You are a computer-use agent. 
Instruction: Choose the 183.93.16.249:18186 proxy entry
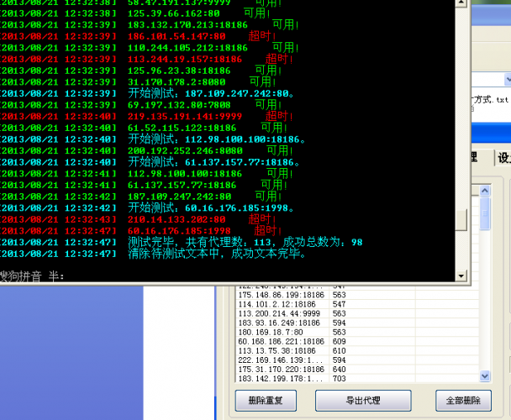[x=278, y=323]
